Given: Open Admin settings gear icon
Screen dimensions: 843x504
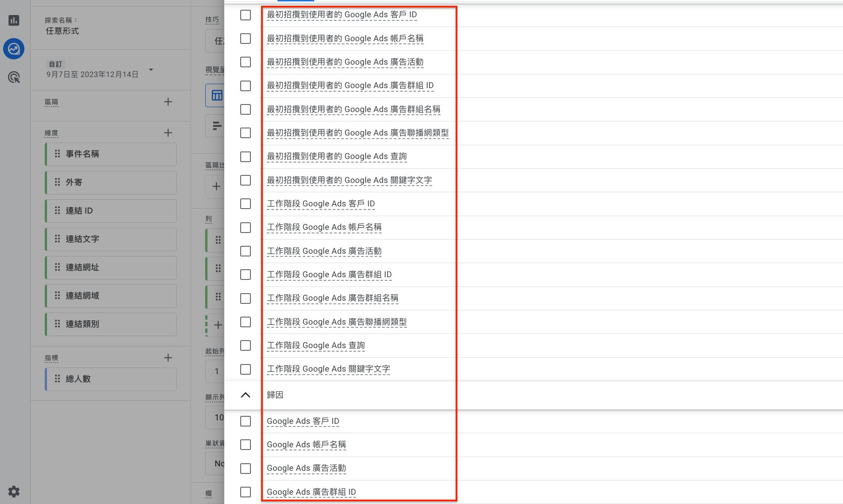Looking at the screenshot, I should click(x=14, y=491).
